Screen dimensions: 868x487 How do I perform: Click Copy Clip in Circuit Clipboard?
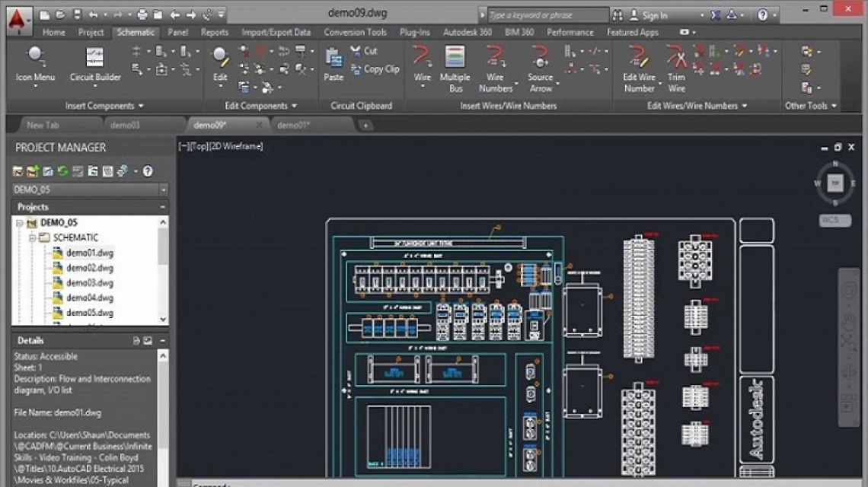pos(375,69)
